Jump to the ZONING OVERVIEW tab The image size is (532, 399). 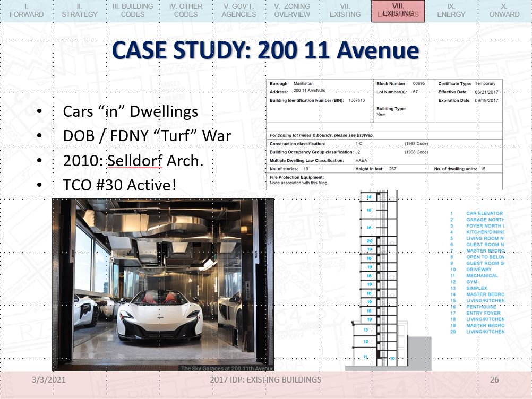[x=292, y=11]
